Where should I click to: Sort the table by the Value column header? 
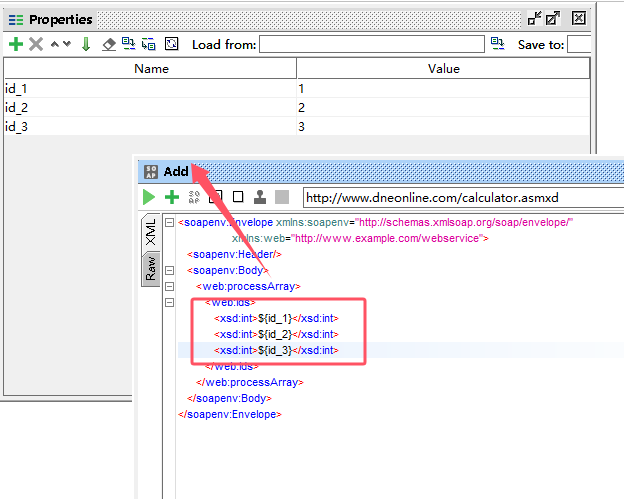(x=443, y=69)
